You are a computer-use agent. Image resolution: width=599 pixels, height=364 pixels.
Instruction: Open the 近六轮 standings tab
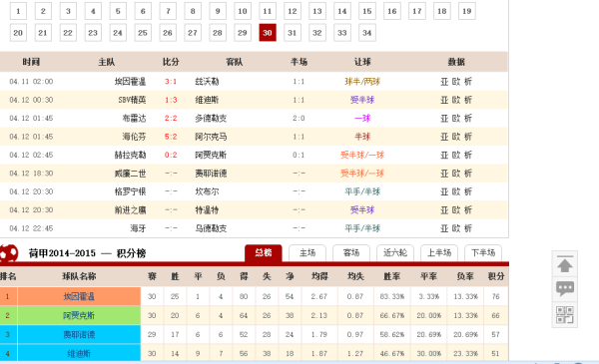coord(395,253)
